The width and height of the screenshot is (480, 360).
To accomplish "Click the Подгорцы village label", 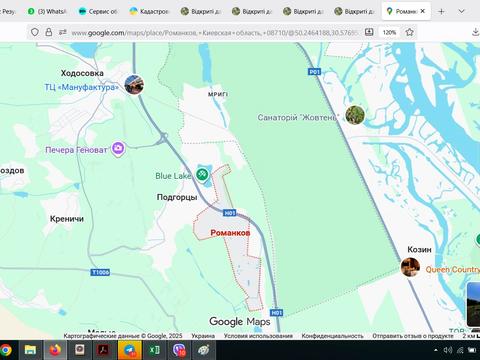I will [x=177, y=197].
